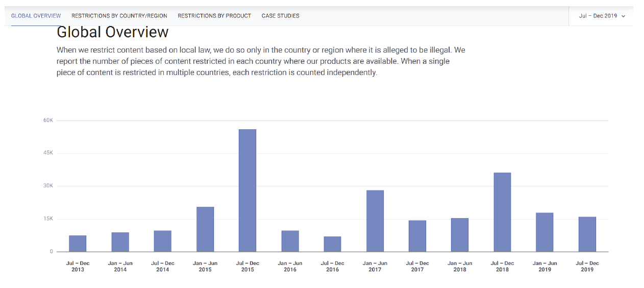Viewport: 644px width, 288px height.
Task: Click the Jan – Jun 2019 bar
Action: point(544,232)
